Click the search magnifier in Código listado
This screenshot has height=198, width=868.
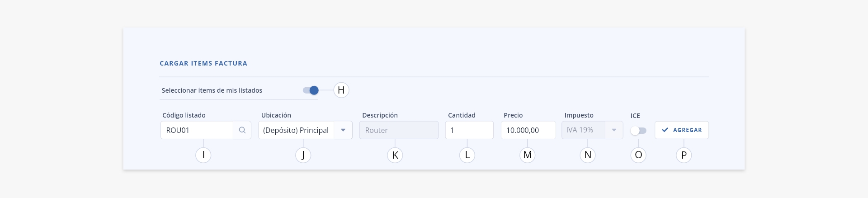click(242, 130)
